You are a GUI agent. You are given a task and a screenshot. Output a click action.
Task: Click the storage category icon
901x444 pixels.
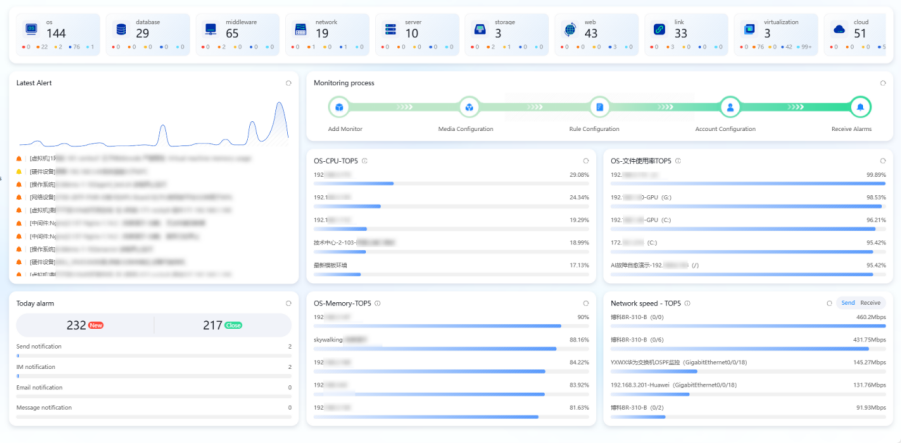(x=481, y=29)
